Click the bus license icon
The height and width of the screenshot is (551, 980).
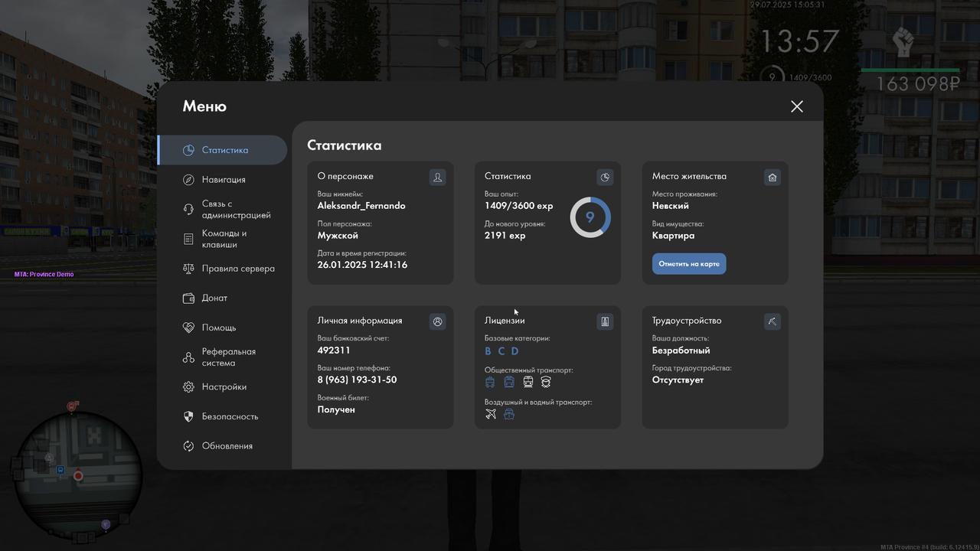pyautogui.click(x=509, y=382)
